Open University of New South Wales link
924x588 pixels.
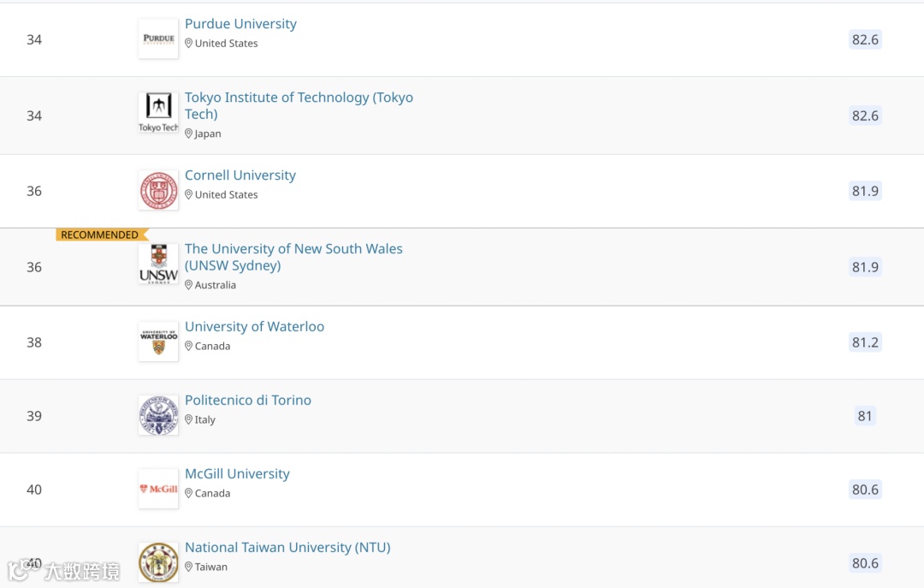(293, 249)
